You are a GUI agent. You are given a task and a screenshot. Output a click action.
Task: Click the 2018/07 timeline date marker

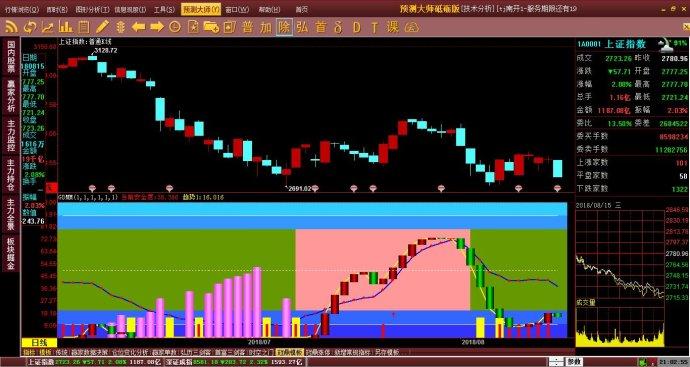tap(260, 341)
